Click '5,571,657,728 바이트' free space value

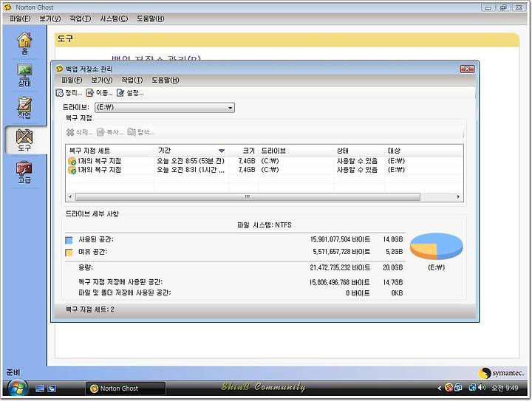pos(341,252)
